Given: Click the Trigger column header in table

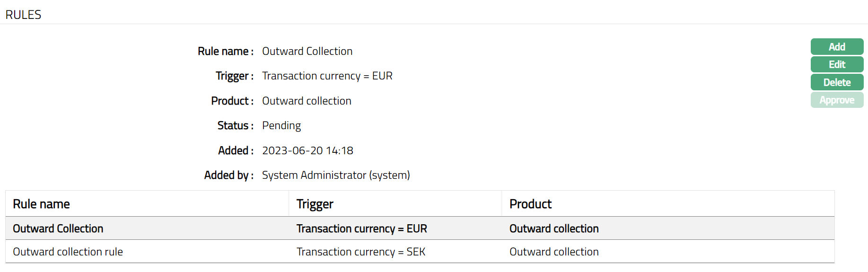Looking at the screenshot, I should coord(315,204).
